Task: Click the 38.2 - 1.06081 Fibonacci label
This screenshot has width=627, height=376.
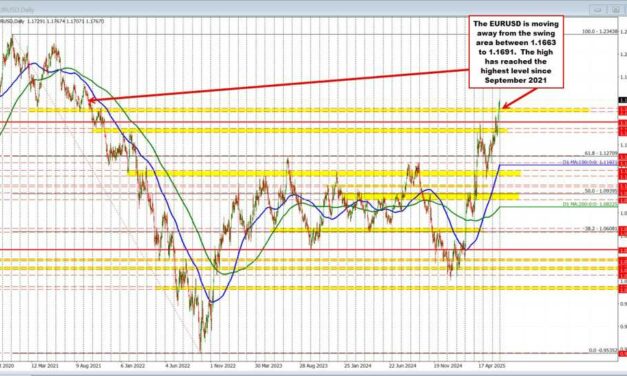Action: [601, 229]
